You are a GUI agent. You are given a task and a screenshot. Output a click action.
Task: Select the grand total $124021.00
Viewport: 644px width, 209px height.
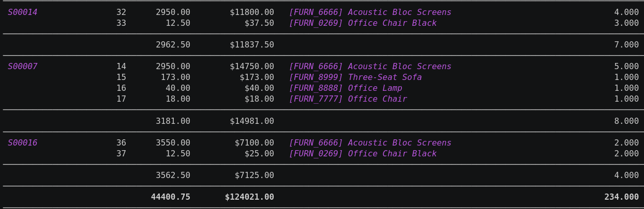coord(249,197)
